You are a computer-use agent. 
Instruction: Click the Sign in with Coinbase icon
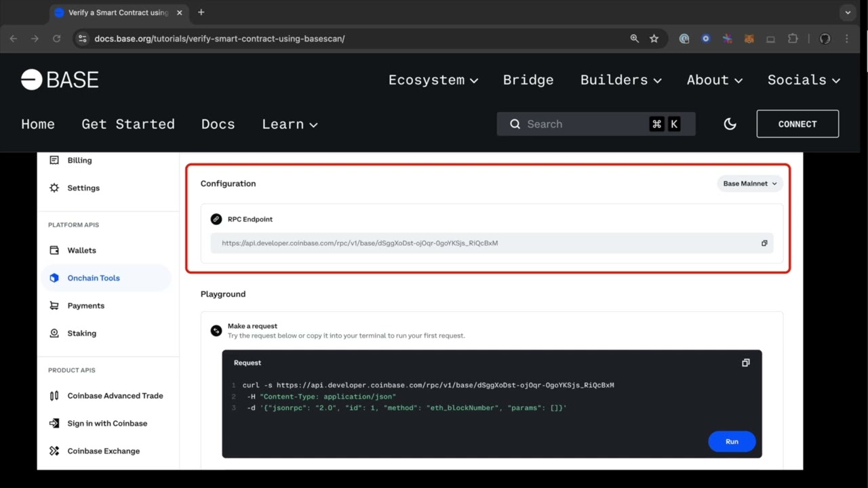click(x=54, y=424)
